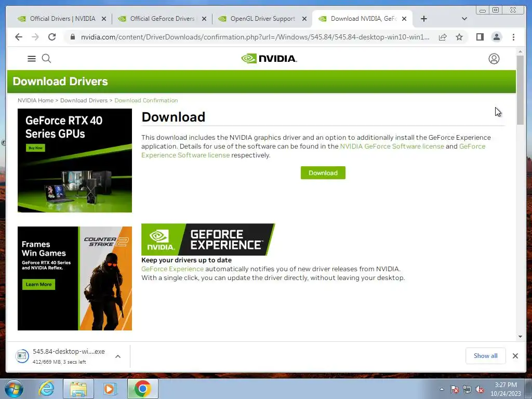Open Windows Explorer from taskbar
This screenshot has width=532, height=399.
tap(78, 389)
